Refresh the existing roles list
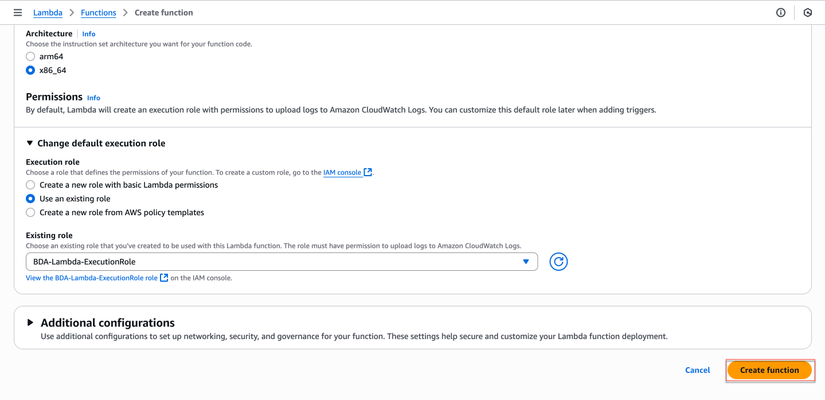 558,262
